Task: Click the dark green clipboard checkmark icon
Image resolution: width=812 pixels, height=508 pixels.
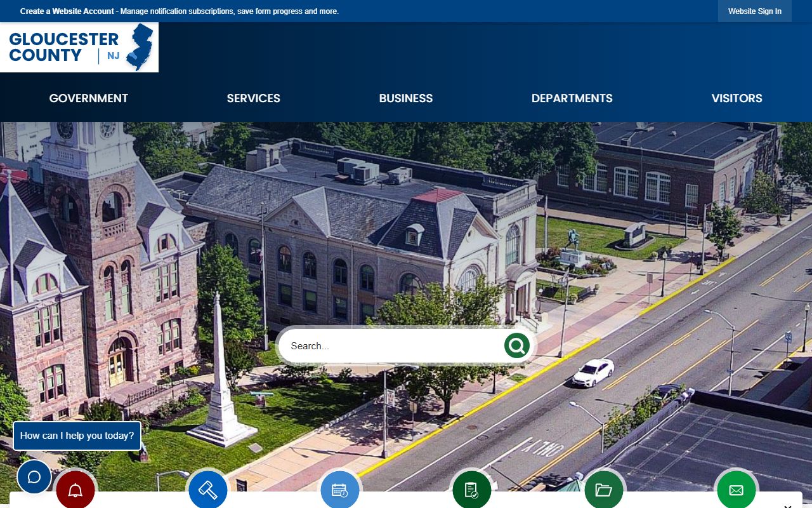Action: point(472,490)
